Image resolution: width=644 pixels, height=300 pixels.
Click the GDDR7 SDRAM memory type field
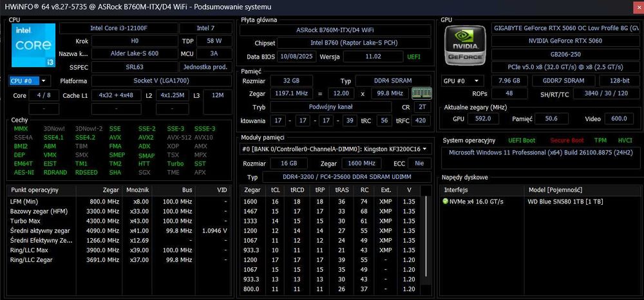[x=563, y=81]
